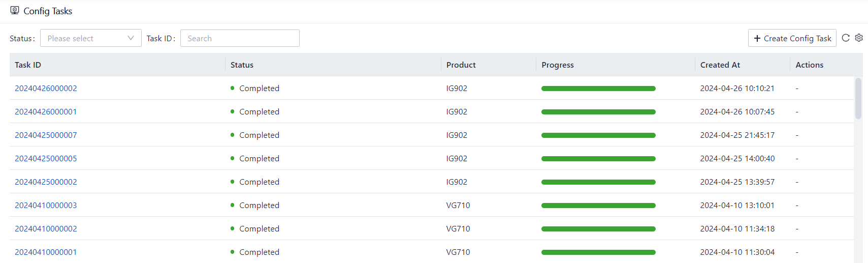Screen dimensions: 868x263
Task: Open task 20240425000002
Action: point(46,182)
